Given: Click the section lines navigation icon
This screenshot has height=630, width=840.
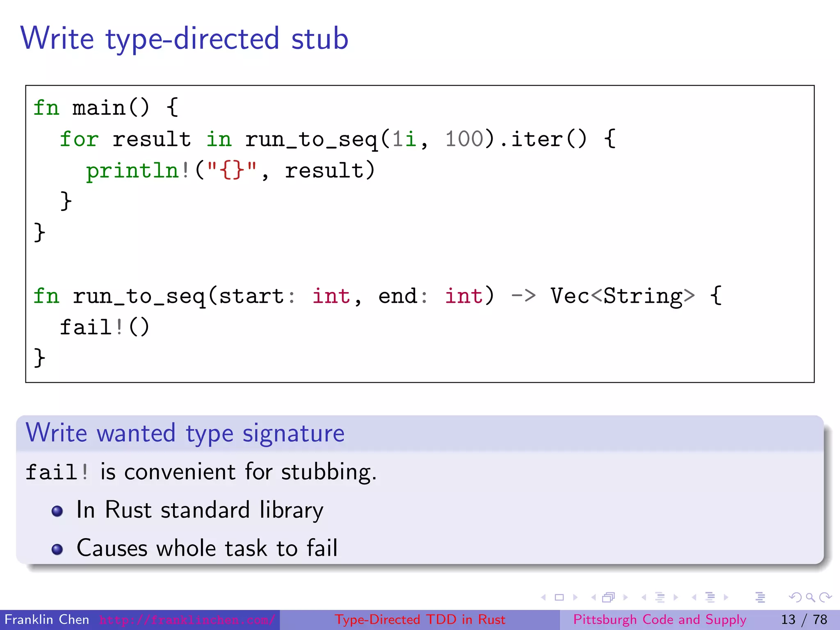Looking at the screenshot, I should [710, 598].
